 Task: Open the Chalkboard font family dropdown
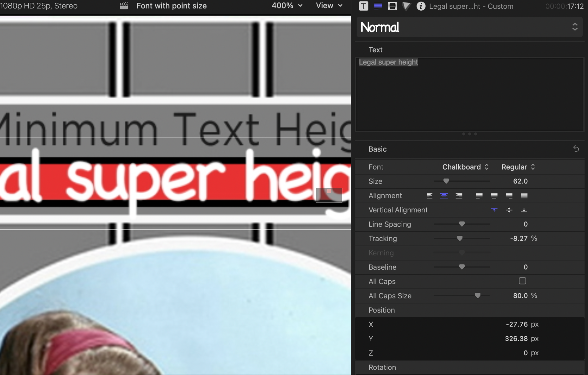coord(465,167)
